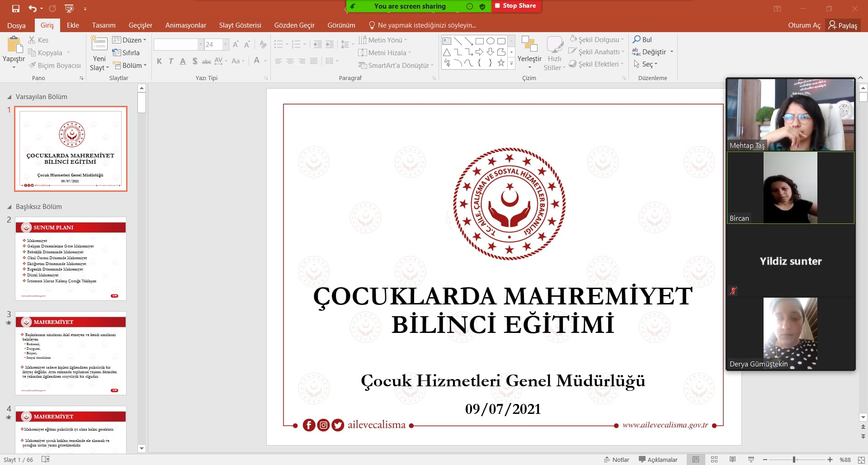This screenshot has height=465, width=868.
Task: Click the Yerleştir arrange icon
Action: tap(529, 45)
